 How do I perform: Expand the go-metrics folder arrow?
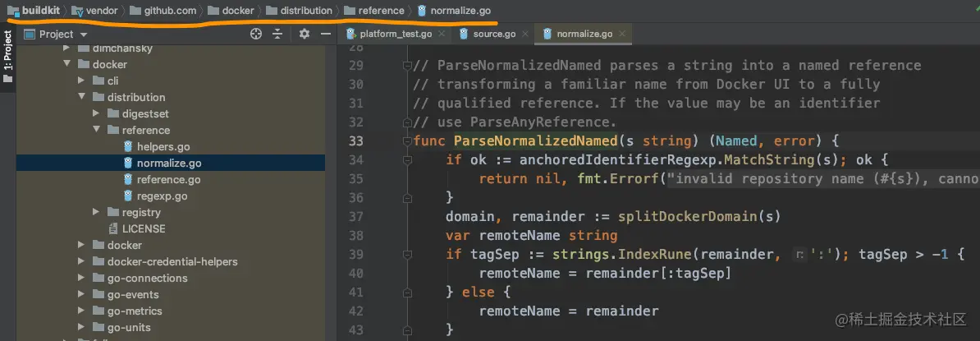81,311
